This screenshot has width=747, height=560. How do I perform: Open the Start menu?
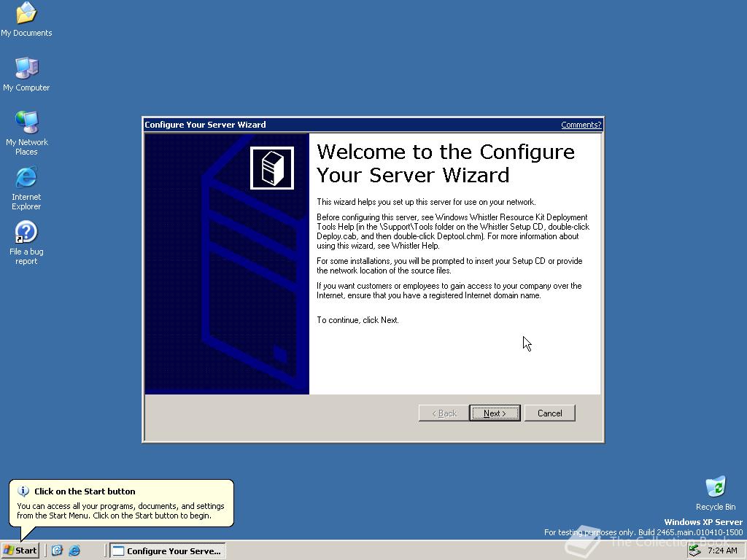point(20,551)
